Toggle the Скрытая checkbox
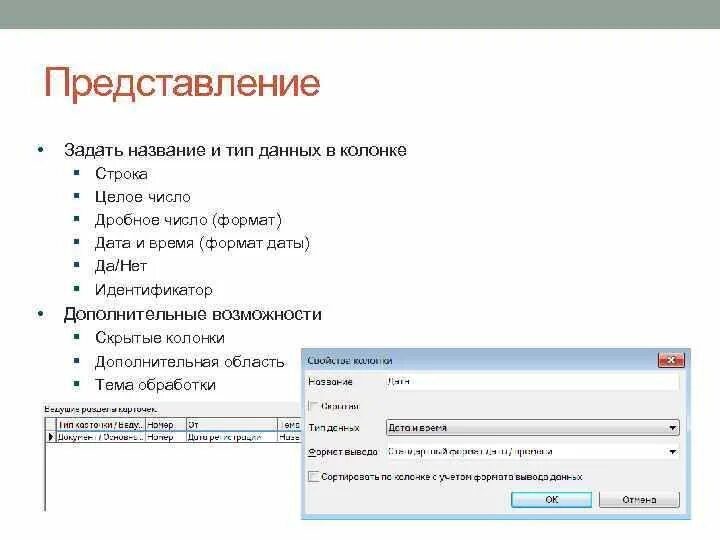Screen dimensions: 720x540 coord(314,406)
